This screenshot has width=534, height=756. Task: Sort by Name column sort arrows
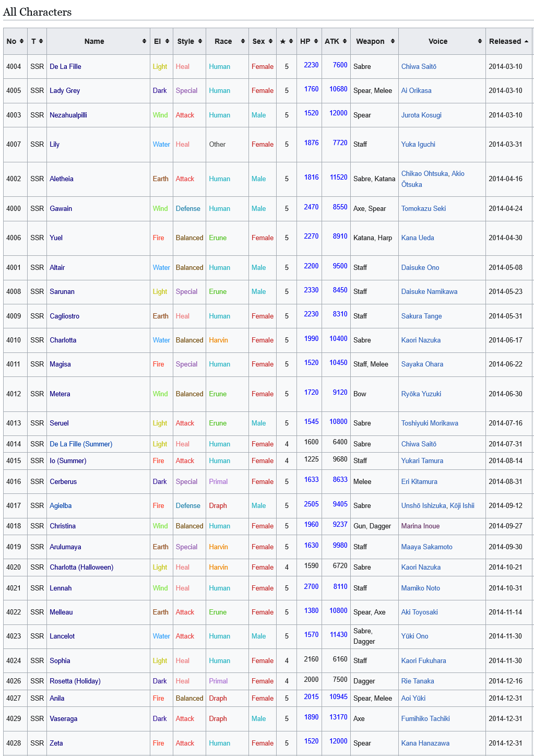pos(144,41)
